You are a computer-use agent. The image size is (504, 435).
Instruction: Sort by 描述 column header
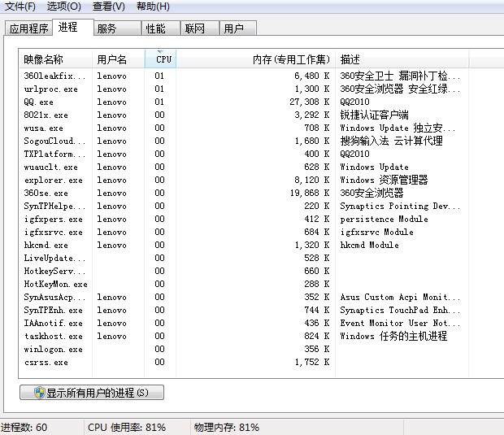tap(402, 59)
